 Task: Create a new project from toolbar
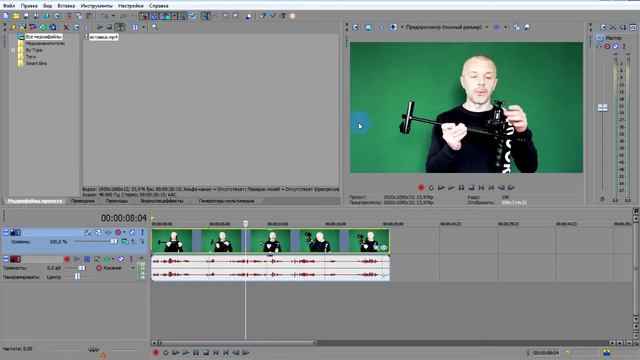coord(6,16)
